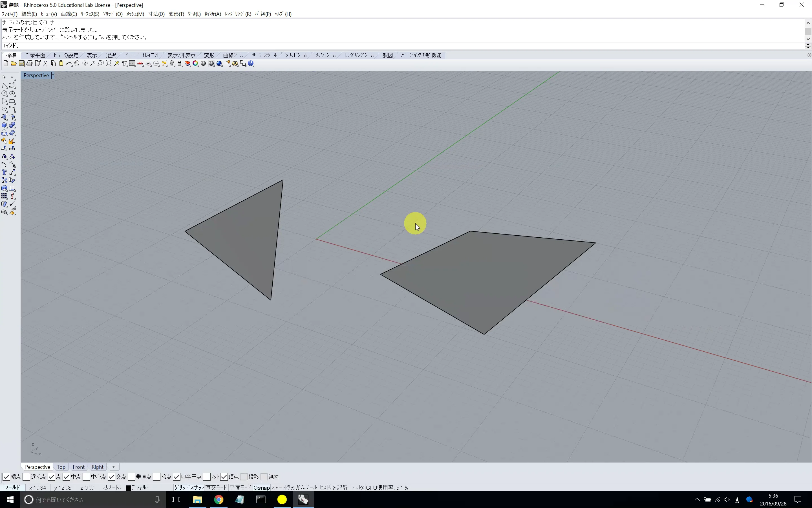Image resolution: width=812 pixels, height=508 pixels.
Task: Toggle ヒストリを記録 in status bar
Action: 334,487
